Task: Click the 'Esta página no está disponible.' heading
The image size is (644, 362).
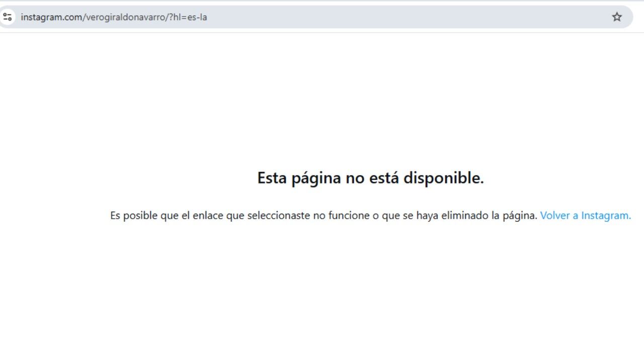Action: [370, 178]
